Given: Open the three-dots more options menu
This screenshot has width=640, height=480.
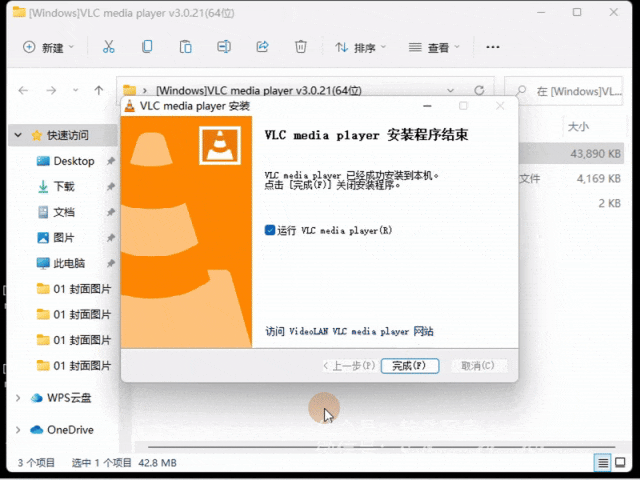Looking at the screenshot, I should tap(493, 47).
